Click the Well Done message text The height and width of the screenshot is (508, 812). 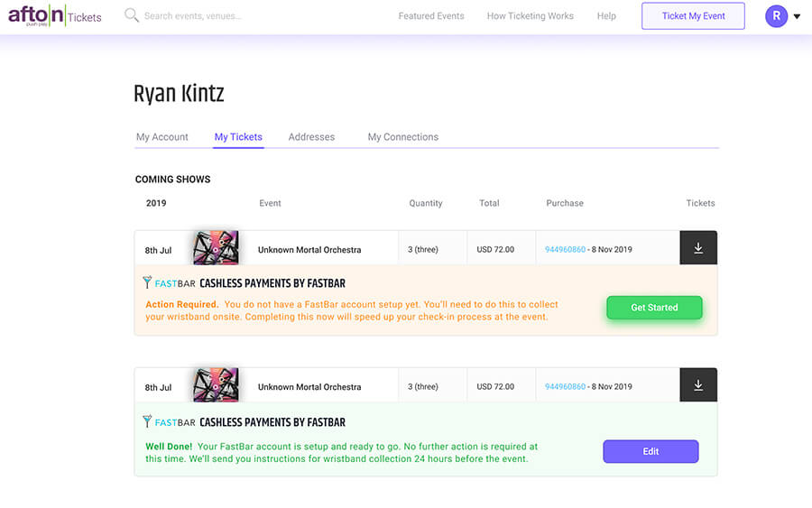[341, 453]
